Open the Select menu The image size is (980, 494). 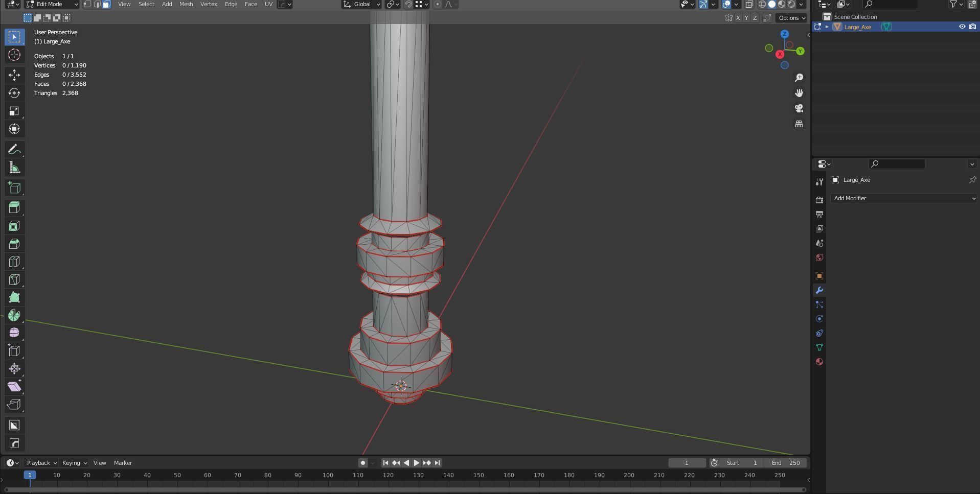(x=146, y=4)
